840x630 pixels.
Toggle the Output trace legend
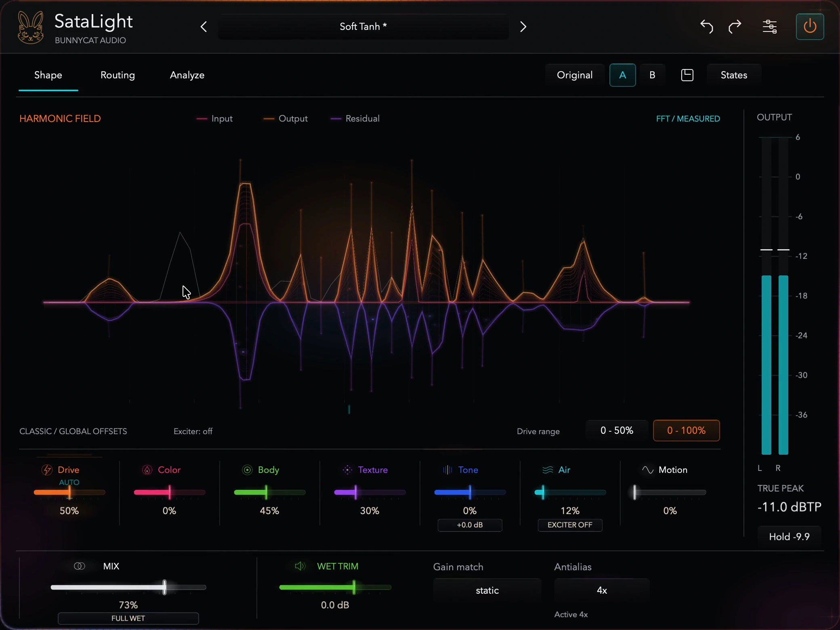pos(286,119)
